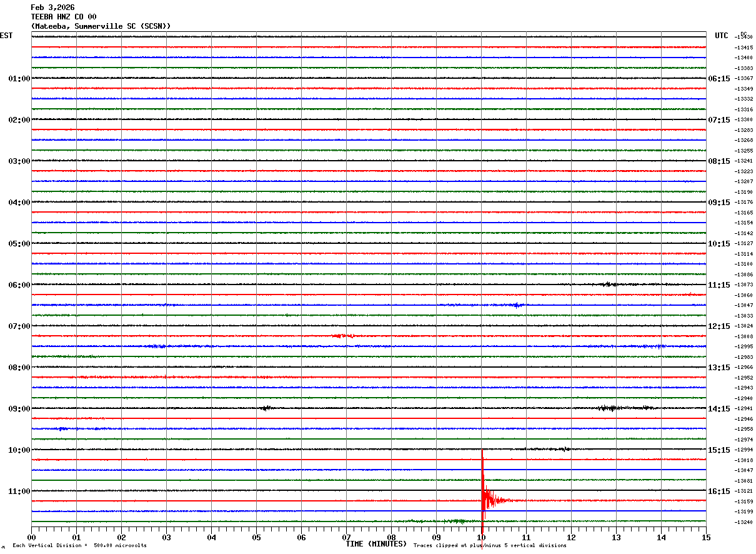The width and height of the screenshot is (756, 554).
Task: Click the -13240 DC offset value
Action: pyautogui.click(x=744, y=522)
